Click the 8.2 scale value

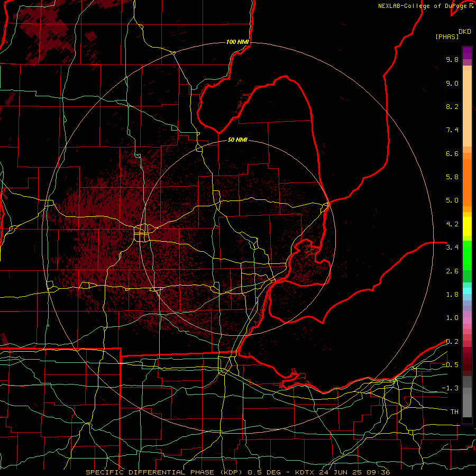point(452,106)
